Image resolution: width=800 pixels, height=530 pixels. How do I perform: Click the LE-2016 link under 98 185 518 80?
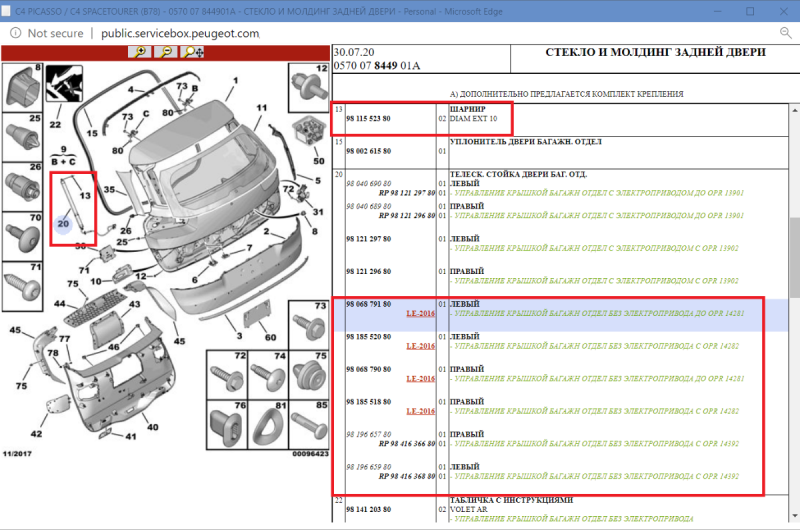(420, 410)
